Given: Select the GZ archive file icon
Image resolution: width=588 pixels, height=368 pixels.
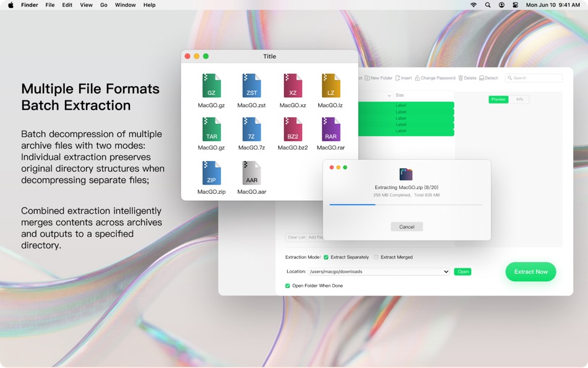Looking at the screenshot, I should 212,86.
